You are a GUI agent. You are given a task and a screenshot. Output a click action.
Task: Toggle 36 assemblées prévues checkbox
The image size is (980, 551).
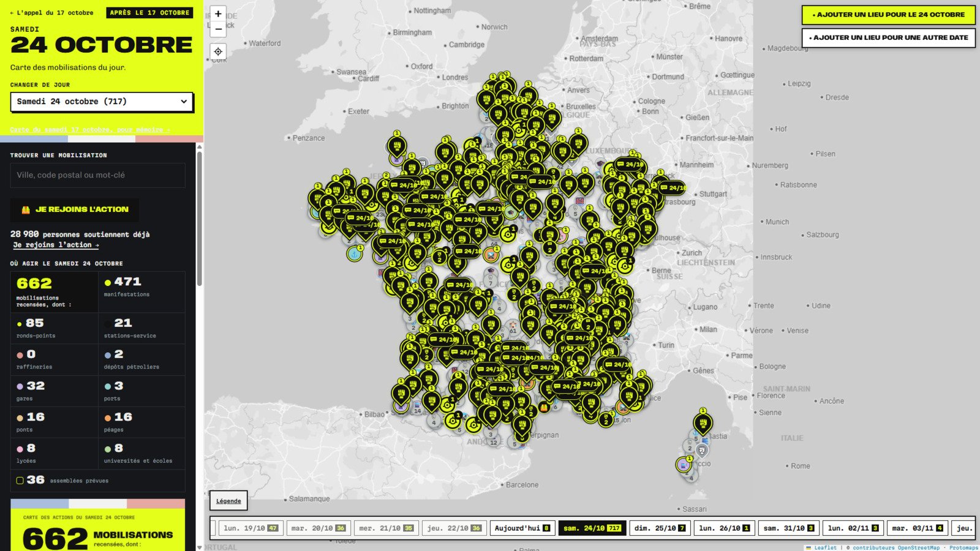point(20,481)
